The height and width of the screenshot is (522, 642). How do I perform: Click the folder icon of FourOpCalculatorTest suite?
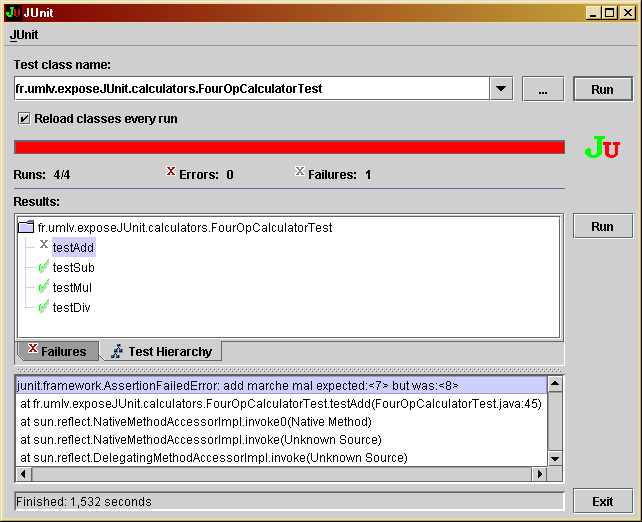pyautogui.click(x=27, y=227)
